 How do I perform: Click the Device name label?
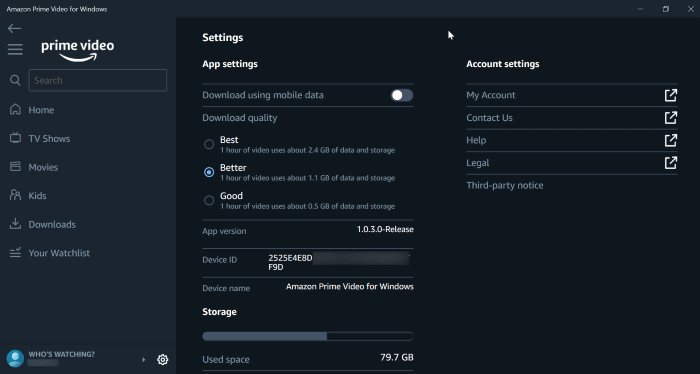[226, 288]
